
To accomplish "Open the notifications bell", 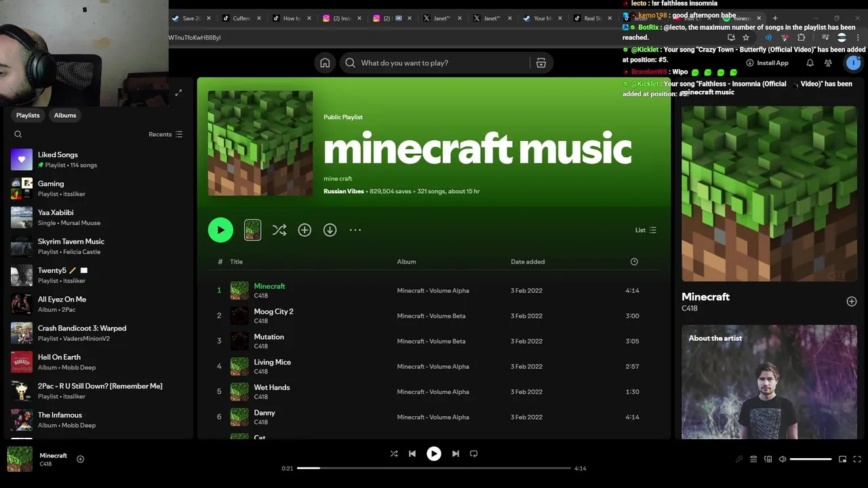I will [810, 63].
